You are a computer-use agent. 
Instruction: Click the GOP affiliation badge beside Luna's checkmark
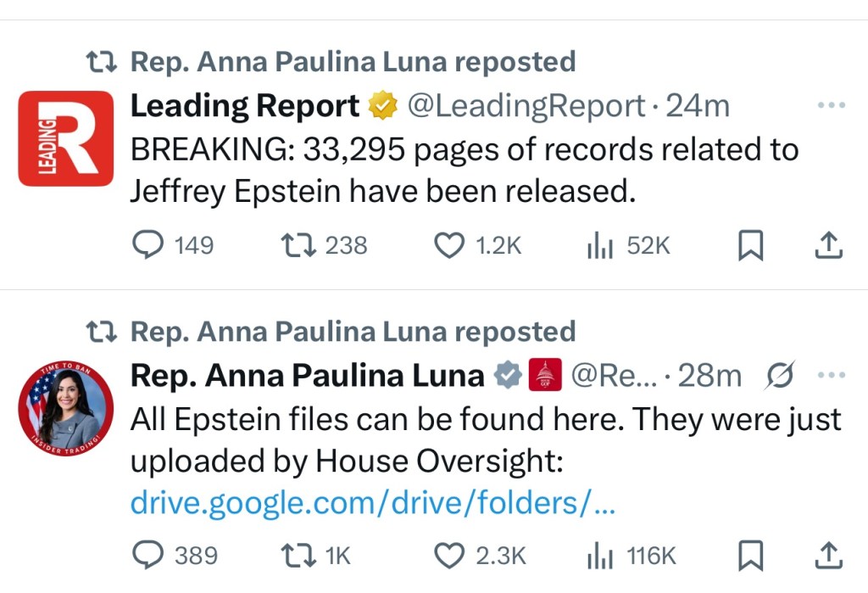tap(547, 373)
